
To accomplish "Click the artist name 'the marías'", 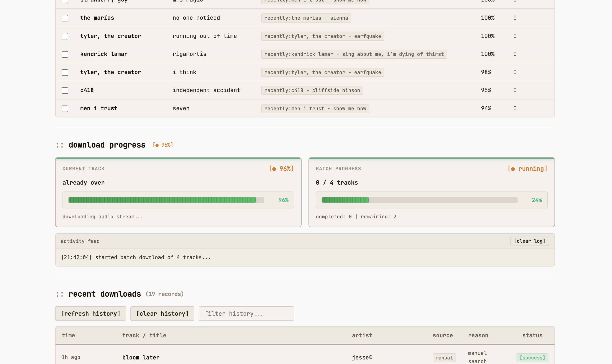I will 97,18.
